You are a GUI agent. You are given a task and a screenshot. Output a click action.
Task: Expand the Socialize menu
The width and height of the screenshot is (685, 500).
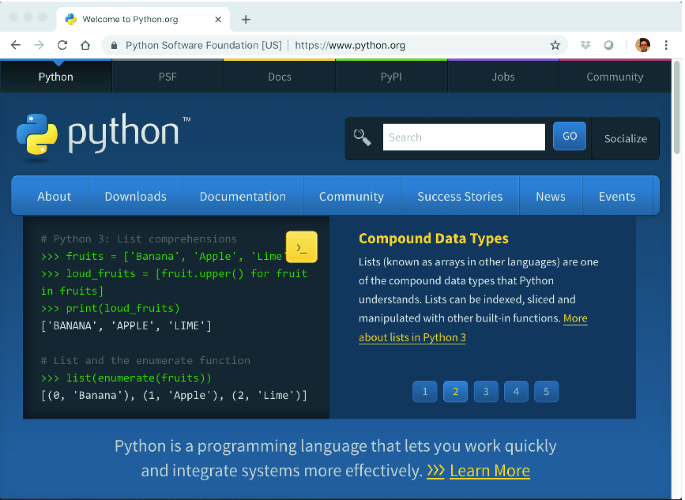pos(625,138)
